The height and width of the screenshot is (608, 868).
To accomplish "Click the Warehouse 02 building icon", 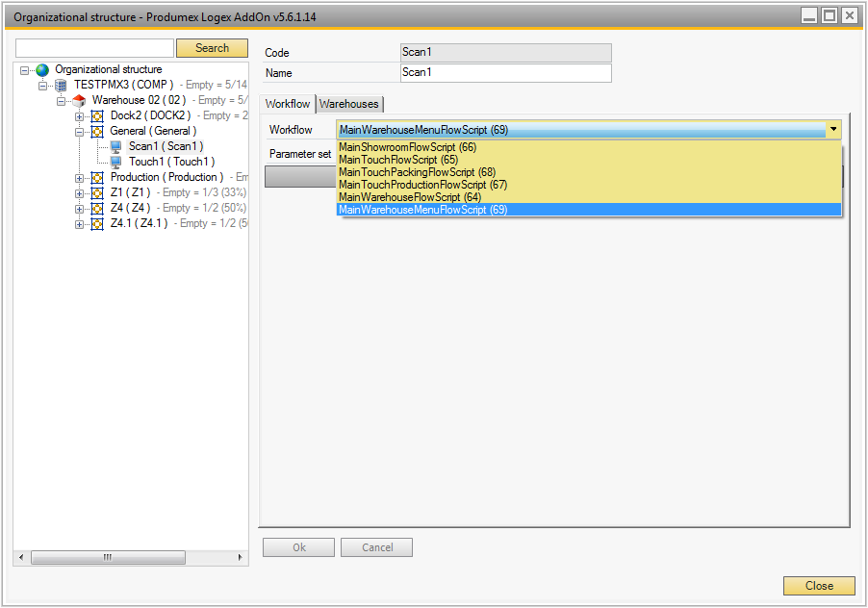I will [x=79, y=101].
